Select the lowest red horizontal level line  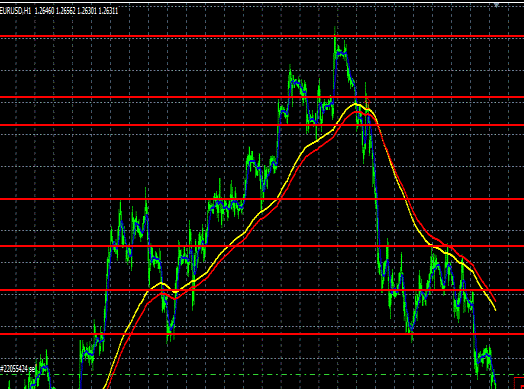[x=262, y=334]
